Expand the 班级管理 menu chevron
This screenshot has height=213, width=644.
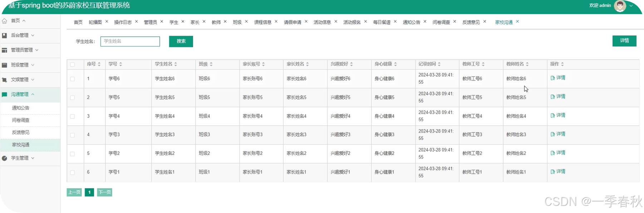[x=33, y=65]
